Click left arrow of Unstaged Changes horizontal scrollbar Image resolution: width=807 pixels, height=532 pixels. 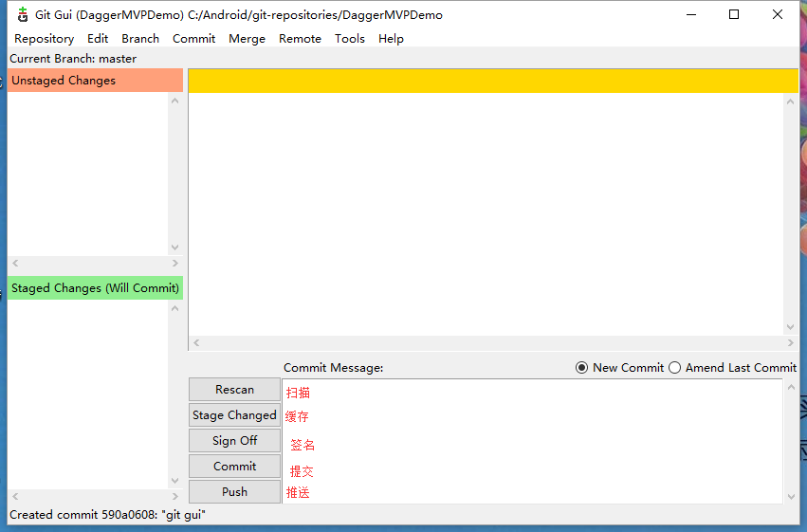[x=15, y=264]
